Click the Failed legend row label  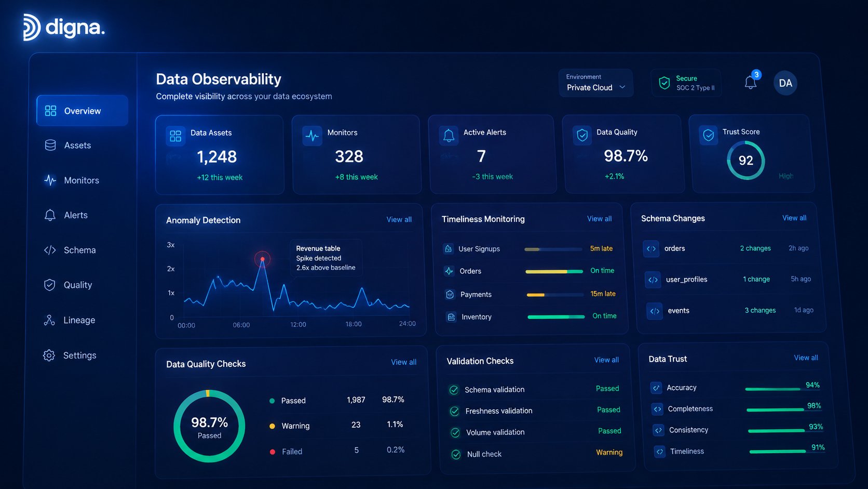pos(292,452)
